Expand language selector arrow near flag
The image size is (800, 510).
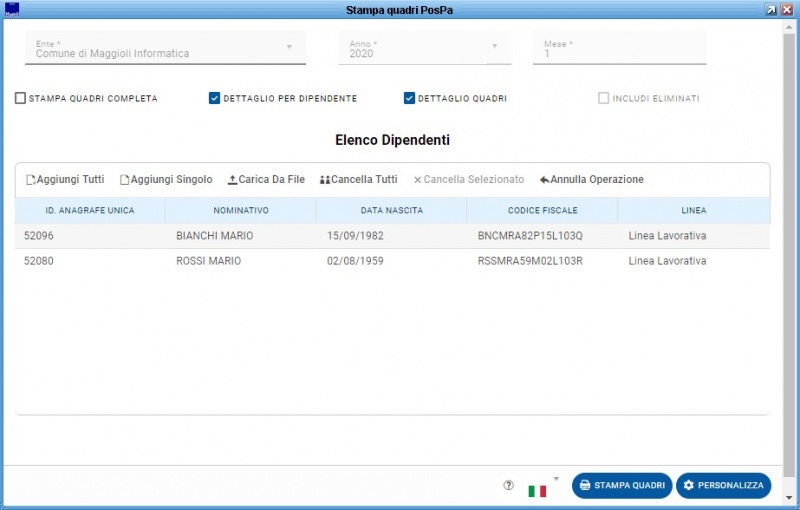(x=556, y=478)
